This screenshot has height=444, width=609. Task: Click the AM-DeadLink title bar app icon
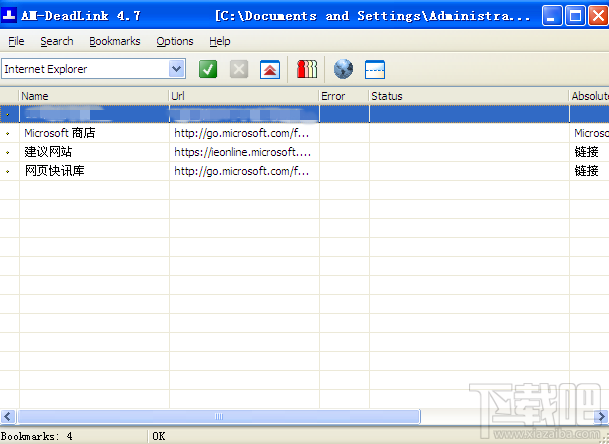coord(9,16)
